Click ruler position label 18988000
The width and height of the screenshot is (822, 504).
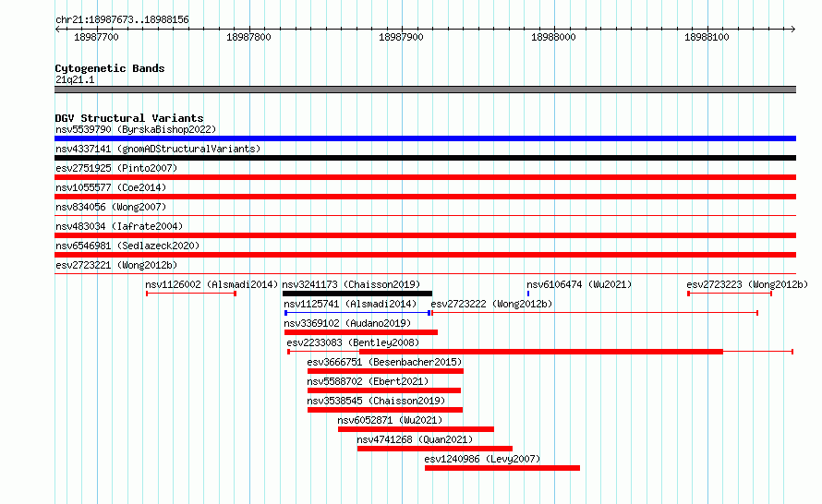point(553,37)
